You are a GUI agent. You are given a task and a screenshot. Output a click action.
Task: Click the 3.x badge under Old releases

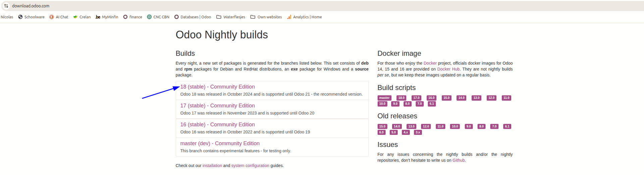pyautogui.click(x=418, y=132)
